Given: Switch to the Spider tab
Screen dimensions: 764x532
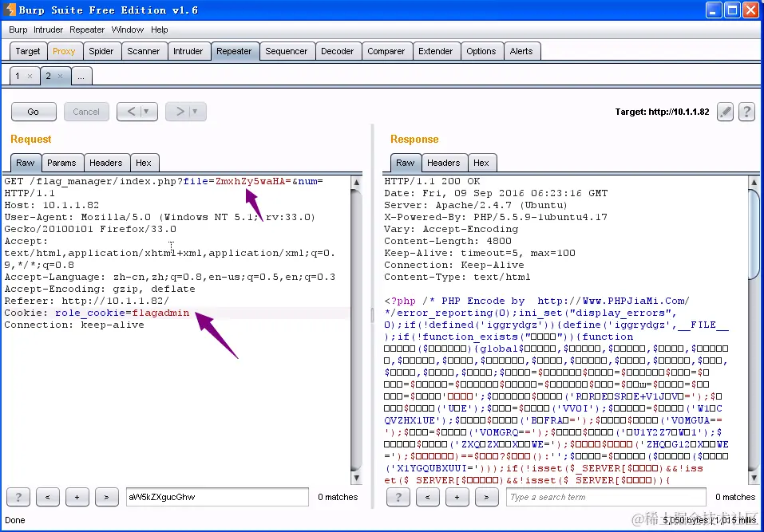Looking at the screenshot, I should click(101, 51).
